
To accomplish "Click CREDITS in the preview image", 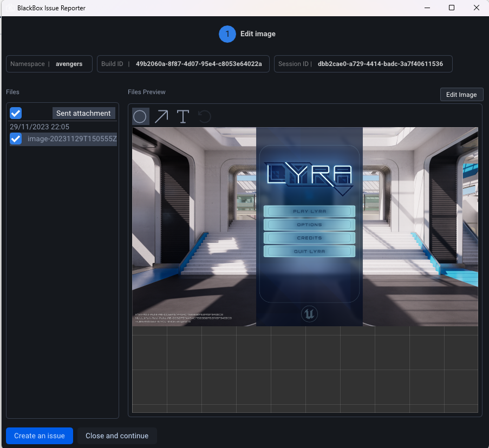I will click(309, 238).
